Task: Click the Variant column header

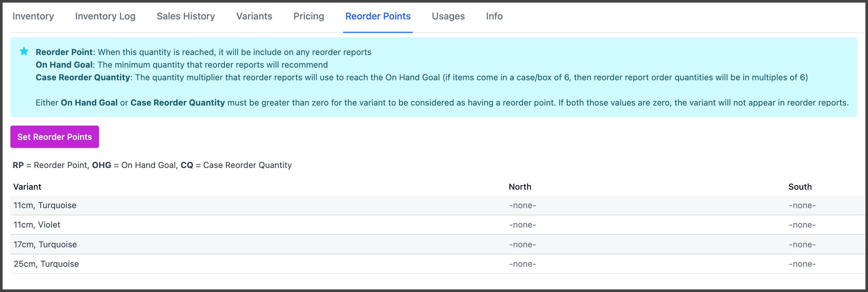Action: point(27,187)
